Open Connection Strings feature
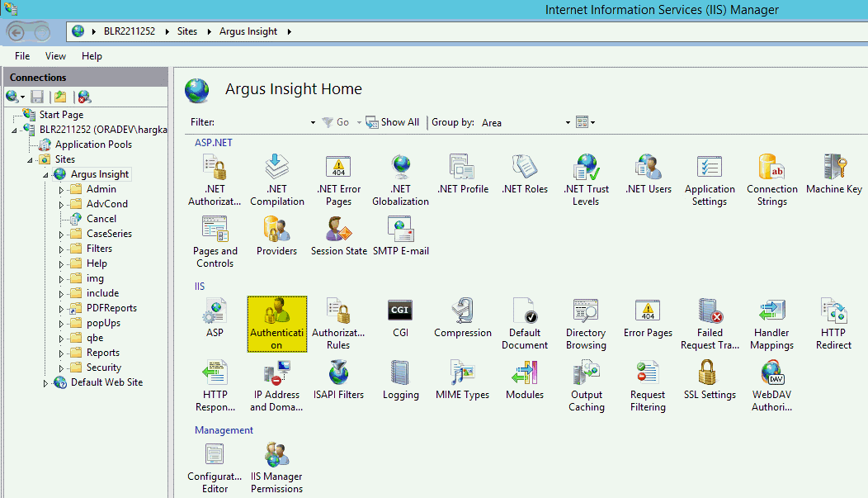The width and height of the screenshot is (868, 498). pyautogui.click(x=771, y=179)
